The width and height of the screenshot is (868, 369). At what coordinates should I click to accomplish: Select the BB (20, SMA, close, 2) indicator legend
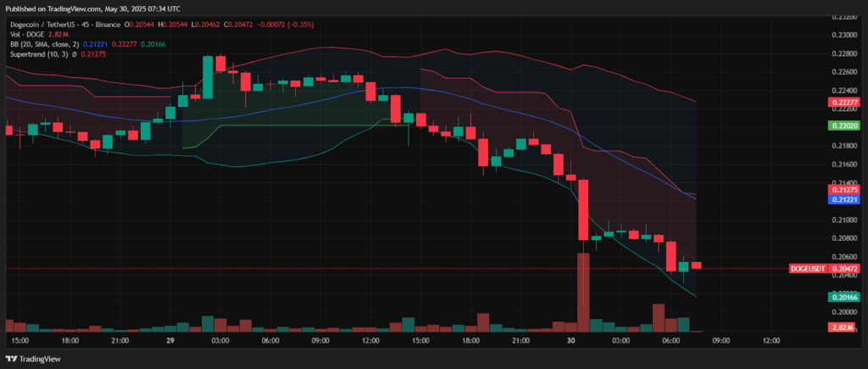pos(42,43)
